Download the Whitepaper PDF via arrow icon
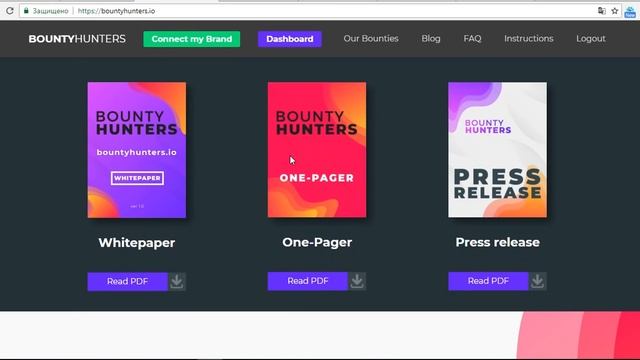 [x=177, y=281]
